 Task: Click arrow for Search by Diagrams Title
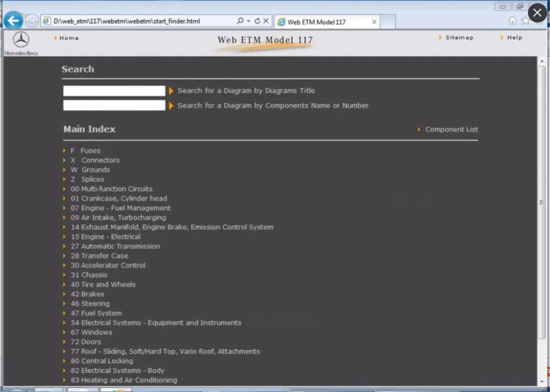tap(171, 91)
